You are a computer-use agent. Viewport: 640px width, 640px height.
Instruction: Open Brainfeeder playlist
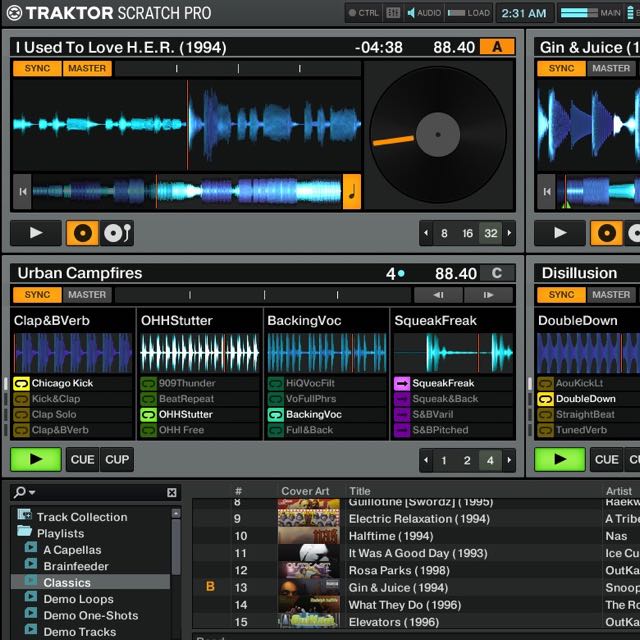pos(76,566)
